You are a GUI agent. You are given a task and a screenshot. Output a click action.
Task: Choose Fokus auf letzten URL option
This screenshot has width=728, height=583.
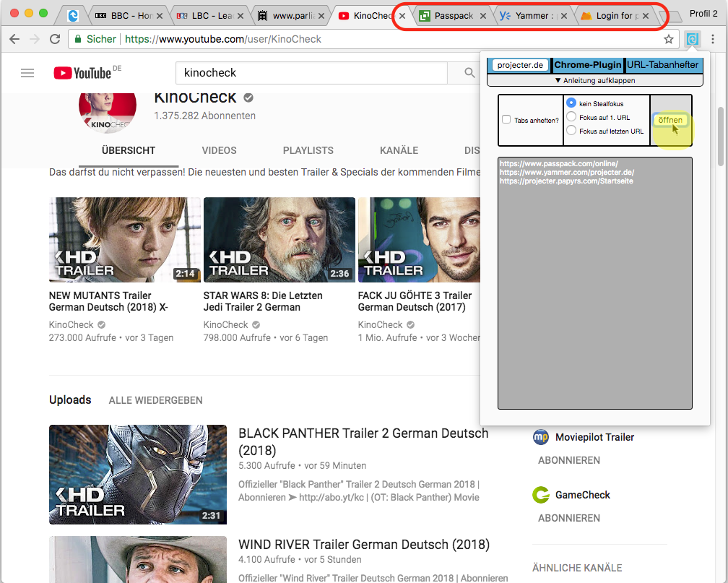click(571, 131)
